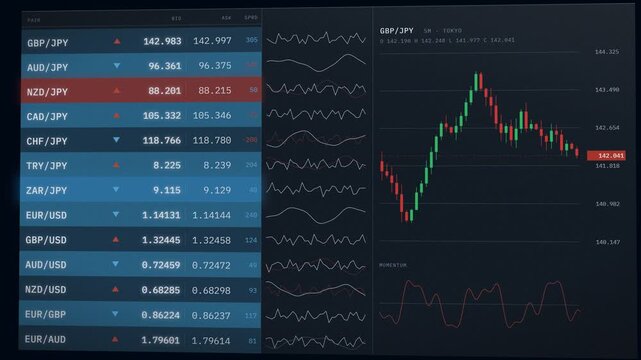The height and width of the screenshot is (360, 641).
Task: Select the CHF/JPY pair name
Action: [47, 141]
